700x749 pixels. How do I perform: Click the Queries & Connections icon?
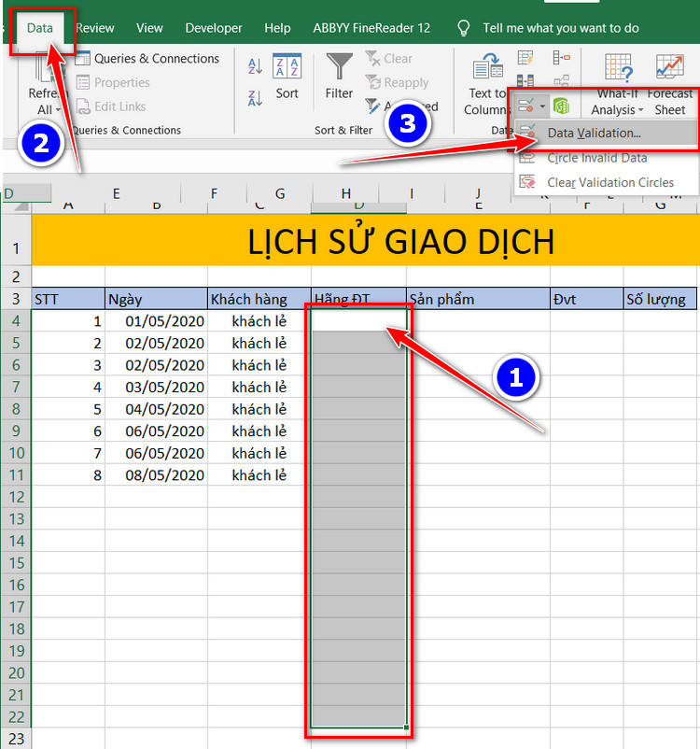point(83,58)
